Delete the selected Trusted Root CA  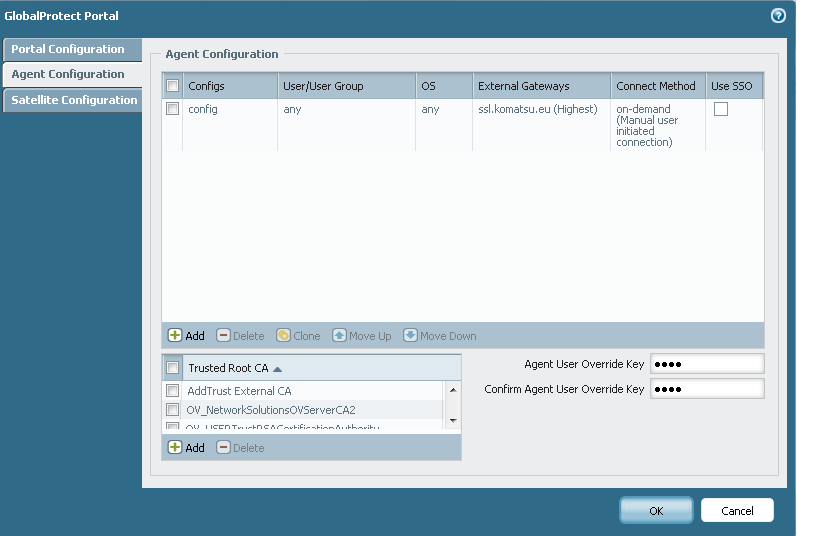pos(240,447)
